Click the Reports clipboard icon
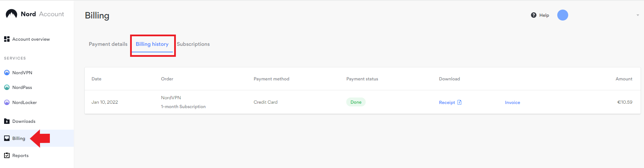Screen dimensions: 644x168 click(x=7, y=155)
